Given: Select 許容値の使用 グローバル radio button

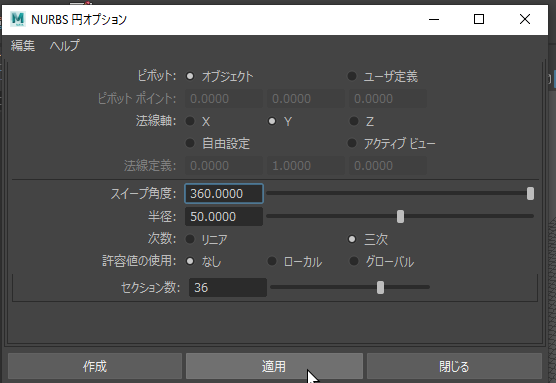Looking at the screenshot, I should [354, 261].
